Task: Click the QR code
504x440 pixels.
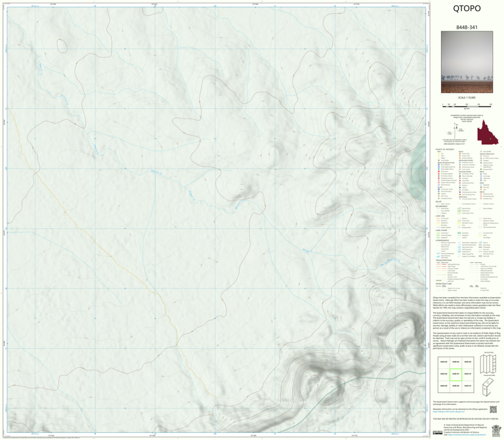Action: tap(493, 410)
